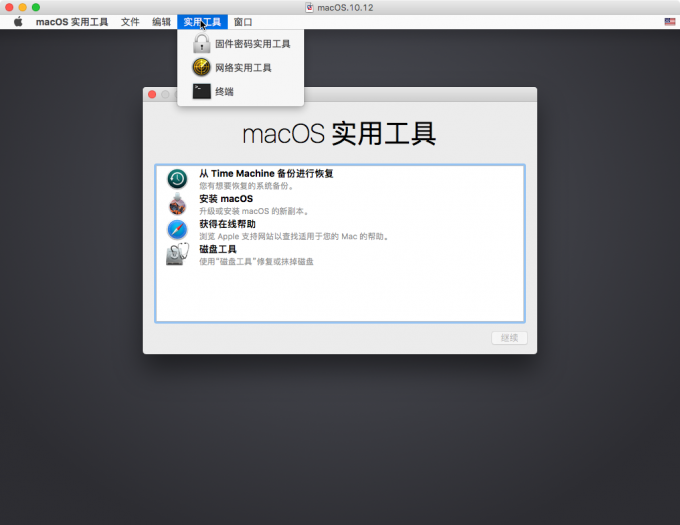Click the Safari compass icon

point(177,229)
